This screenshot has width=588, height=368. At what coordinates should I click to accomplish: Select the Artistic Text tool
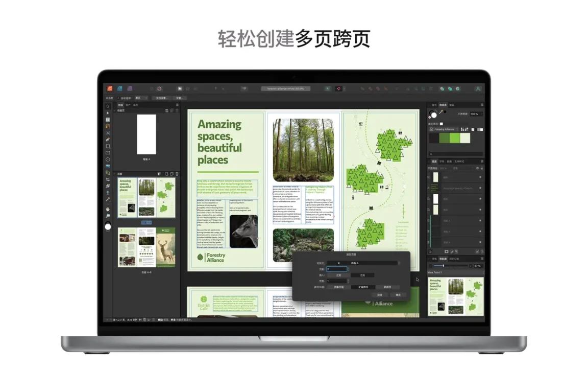[x=108, y=133]
